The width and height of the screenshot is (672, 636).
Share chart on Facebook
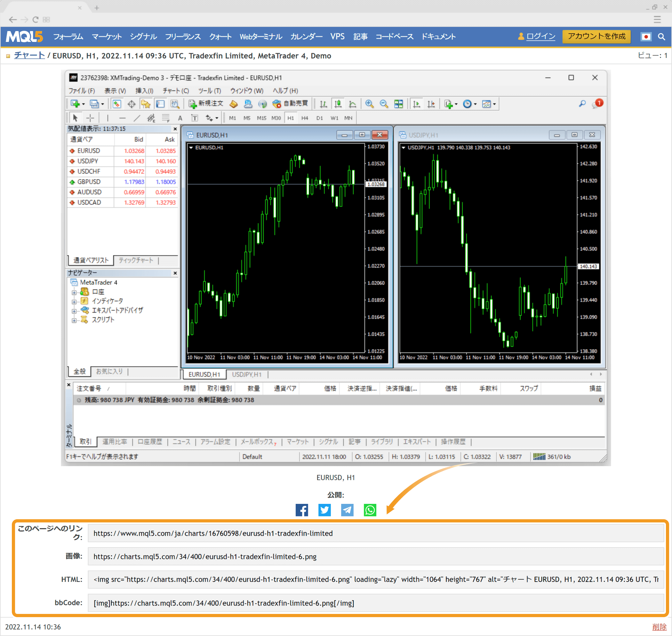[x=301, y=510]
